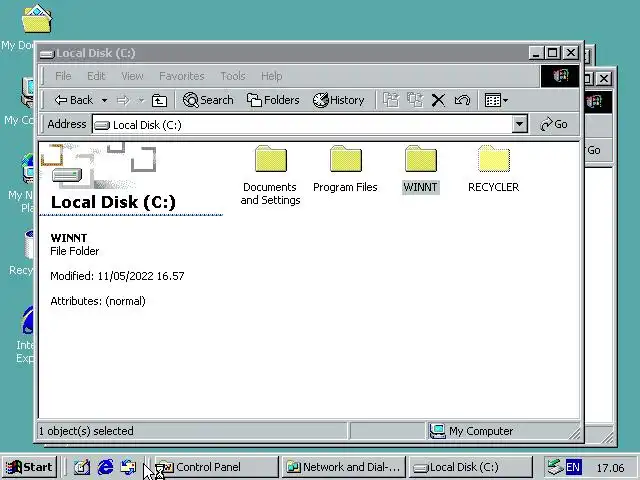The image size is (640, 480).
Task: Click the 'Attributes: (normal)' text
Action: 98,301
